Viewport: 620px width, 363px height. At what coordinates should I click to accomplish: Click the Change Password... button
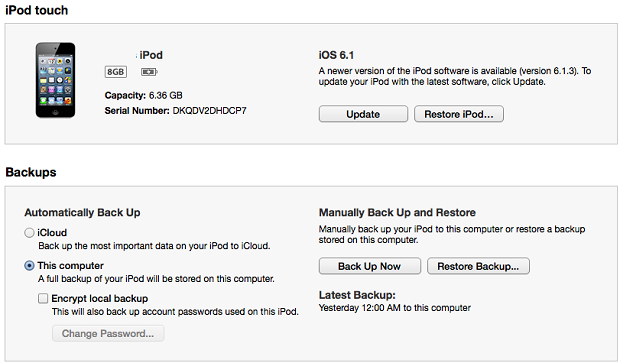[108, 333]
